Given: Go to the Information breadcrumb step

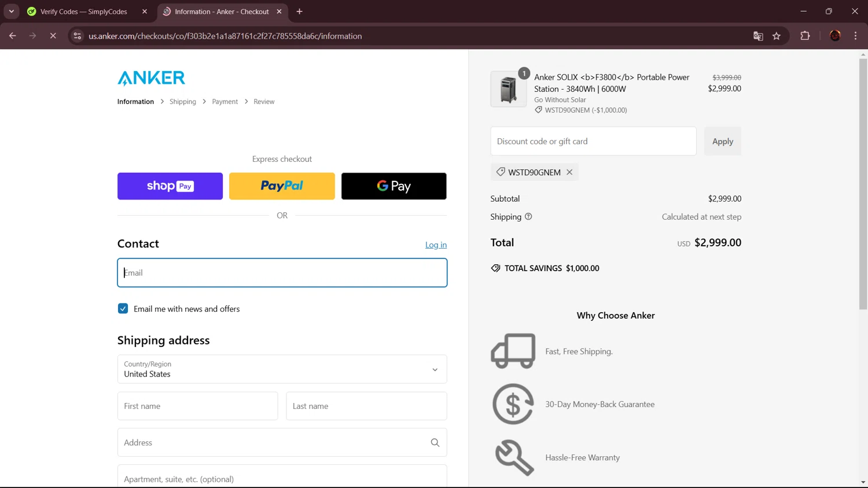Looking at the screenshot, I should pos(135,102).
